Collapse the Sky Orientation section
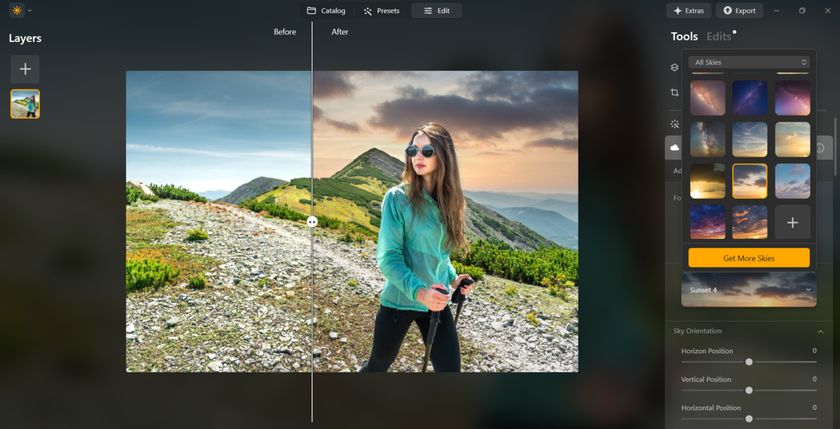Viewport: 840px width, 429px height. 820,332
